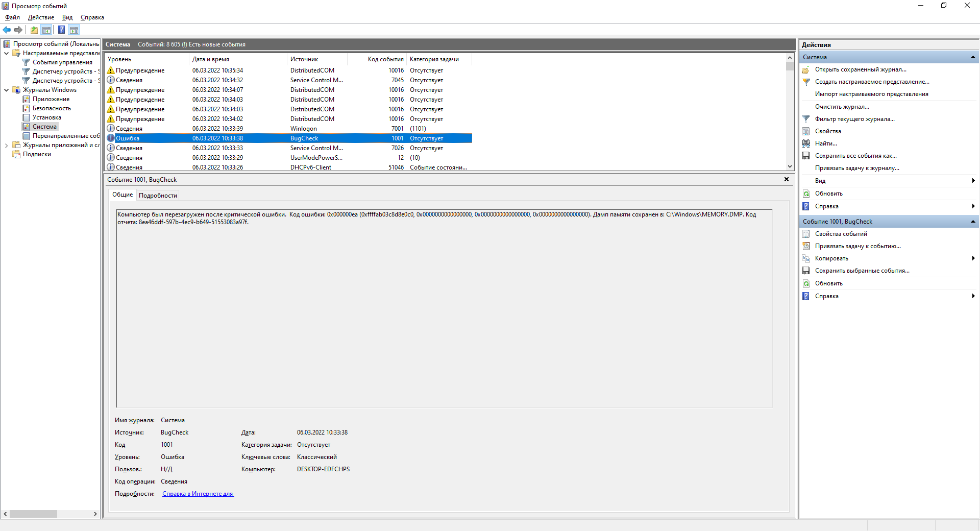
Task: Click scroll up arrow of event list
Action: point(790,57)
